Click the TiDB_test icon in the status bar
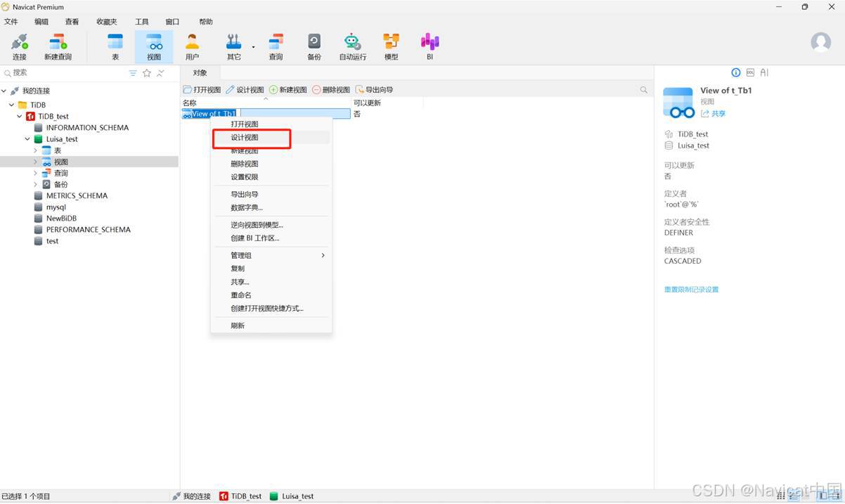 [224, 496]
